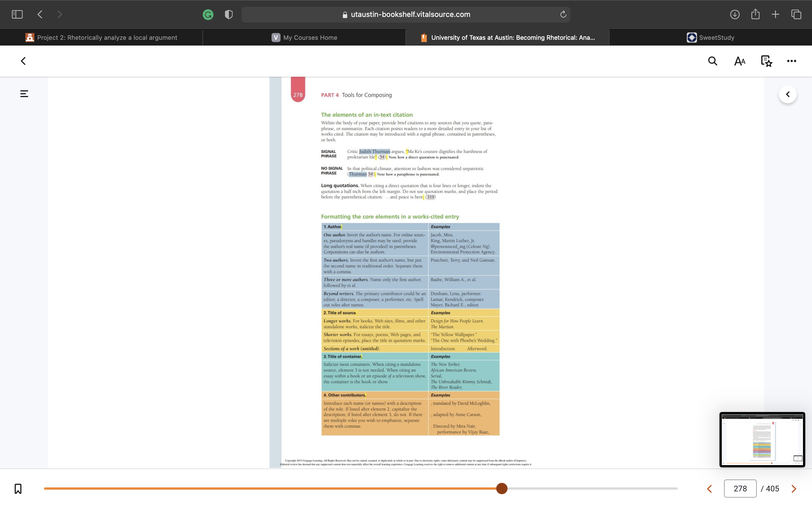This screenshot has width=812, height=508.
Task: Go to the next page
Action: pyautogui.click(x=794, y=489)
